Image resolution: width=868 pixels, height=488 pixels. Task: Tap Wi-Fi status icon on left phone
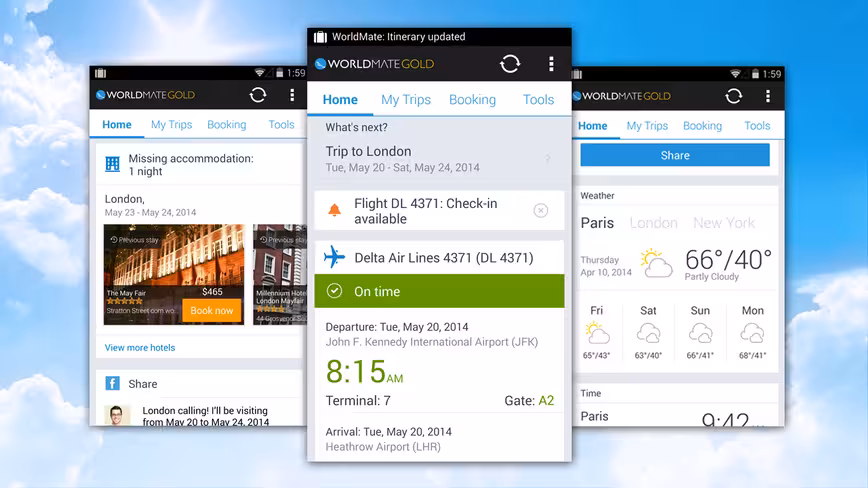coord(259,73)
